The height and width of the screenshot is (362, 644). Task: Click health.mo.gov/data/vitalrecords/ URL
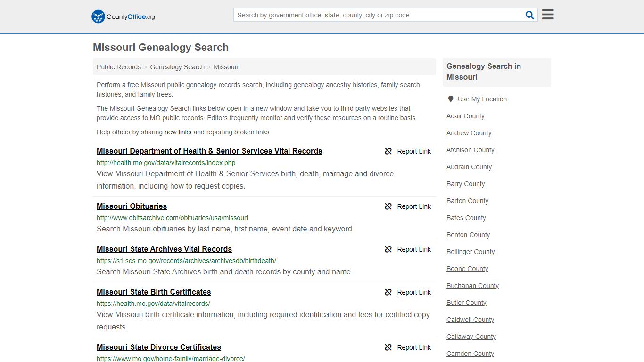[x=153, y=304]
